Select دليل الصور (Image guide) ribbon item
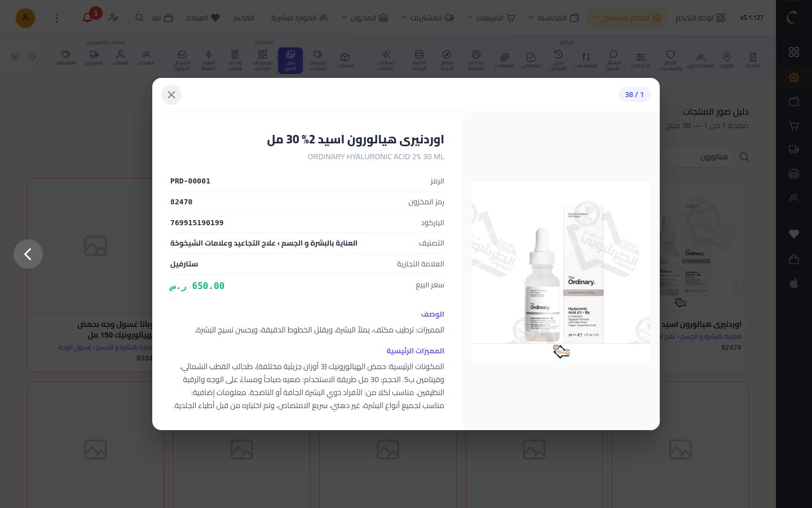 (290, 60)
